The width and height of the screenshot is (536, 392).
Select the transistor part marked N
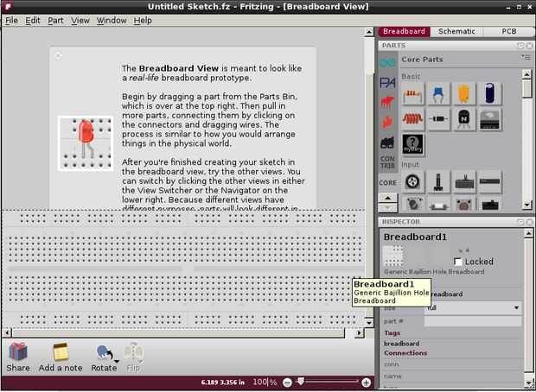click(464, 119)
